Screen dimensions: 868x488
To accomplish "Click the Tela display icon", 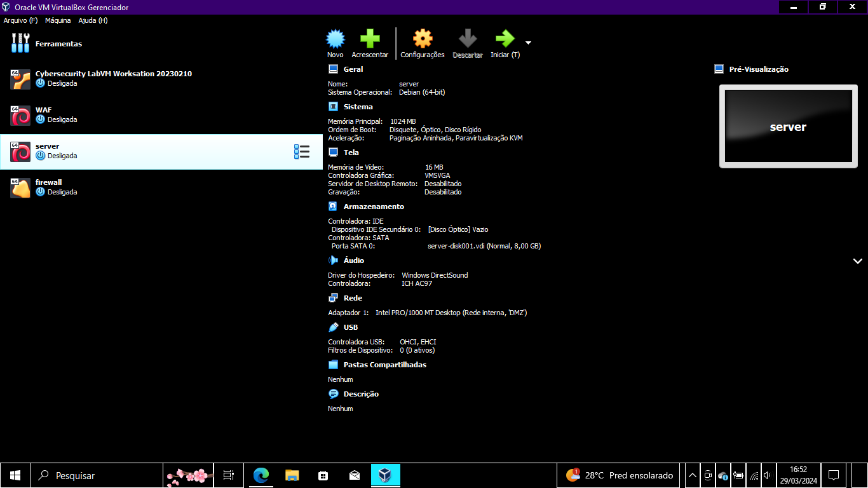I will 333,152.
